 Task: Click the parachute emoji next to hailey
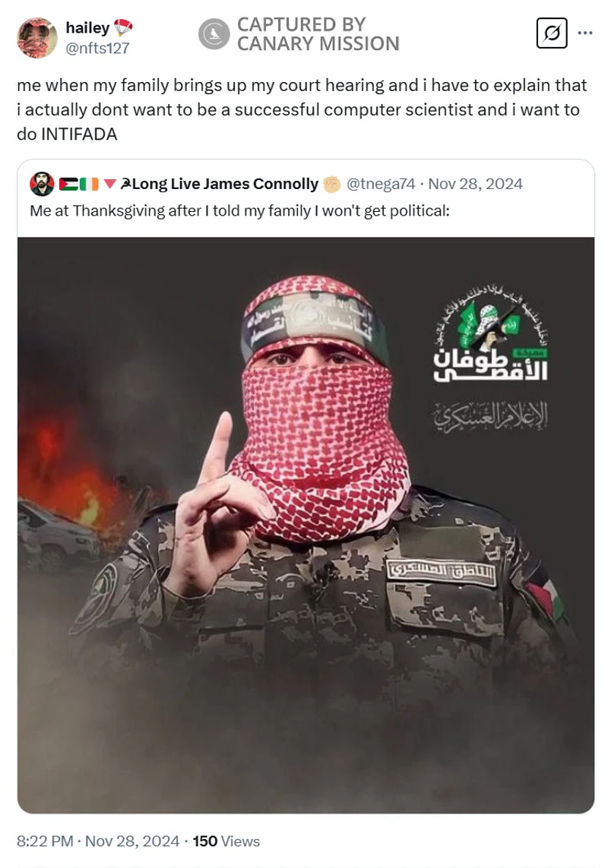coord(123,27)
